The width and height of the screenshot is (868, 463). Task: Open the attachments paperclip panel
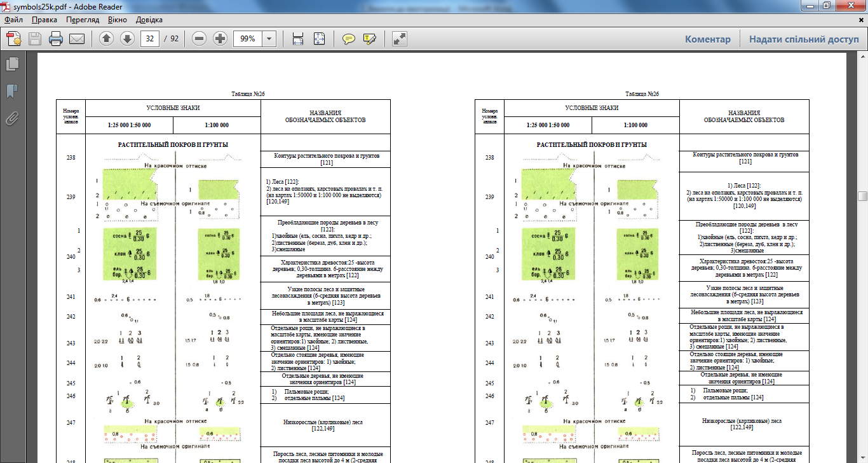[12, 118]
